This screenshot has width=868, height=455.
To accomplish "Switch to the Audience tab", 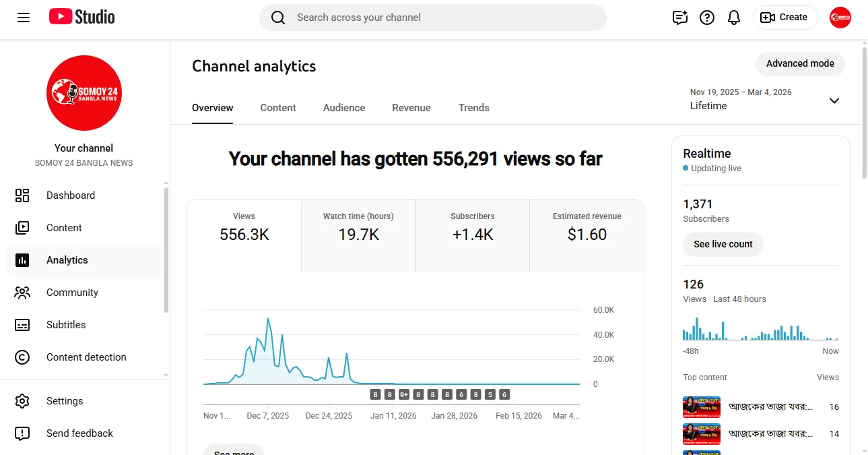I will tap(344, 108).
